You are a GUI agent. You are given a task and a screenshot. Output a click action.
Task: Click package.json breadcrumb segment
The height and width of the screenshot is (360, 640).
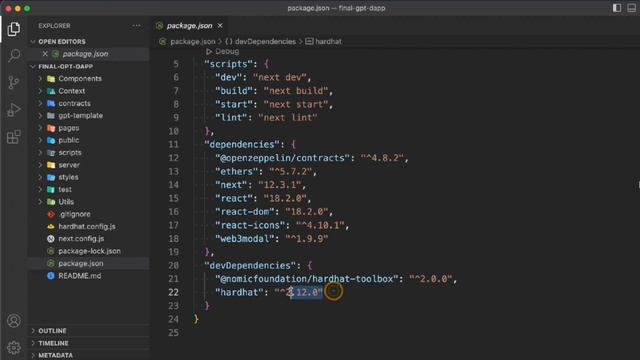[x=193, y=42]
